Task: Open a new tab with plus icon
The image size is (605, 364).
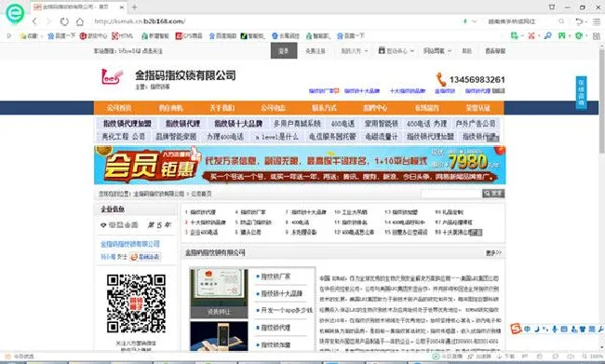Action: point(134,7)
